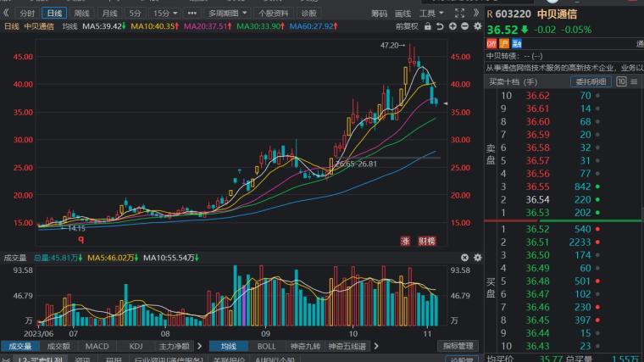Toggle the order book 10-level button

click(x=621, y=81)
